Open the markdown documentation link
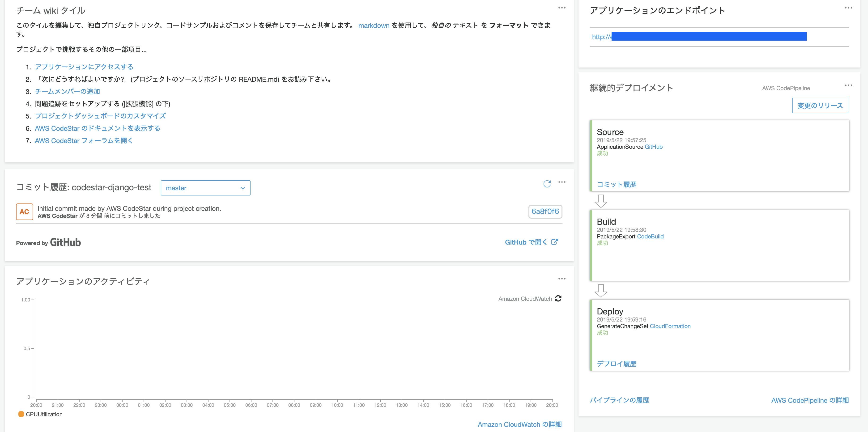868x432 pixels. (374, 25)
